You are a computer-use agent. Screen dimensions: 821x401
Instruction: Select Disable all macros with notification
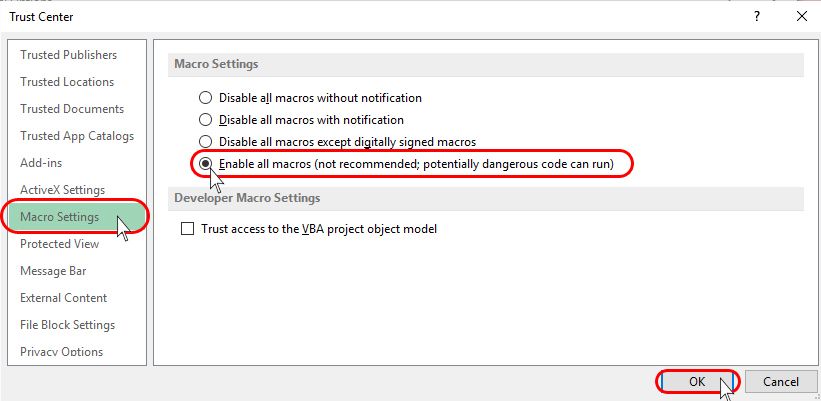[206, 120]
